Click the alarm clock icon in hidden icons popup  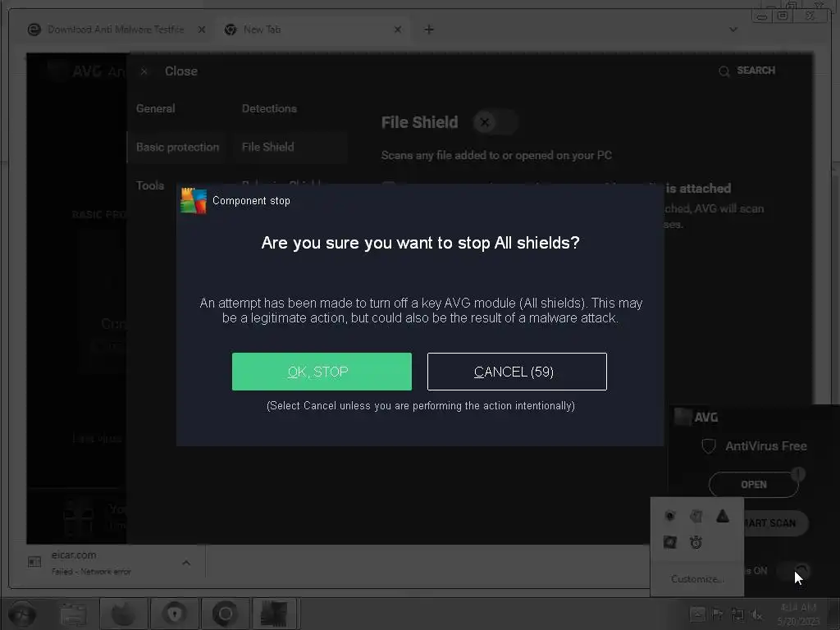[696, 542]
